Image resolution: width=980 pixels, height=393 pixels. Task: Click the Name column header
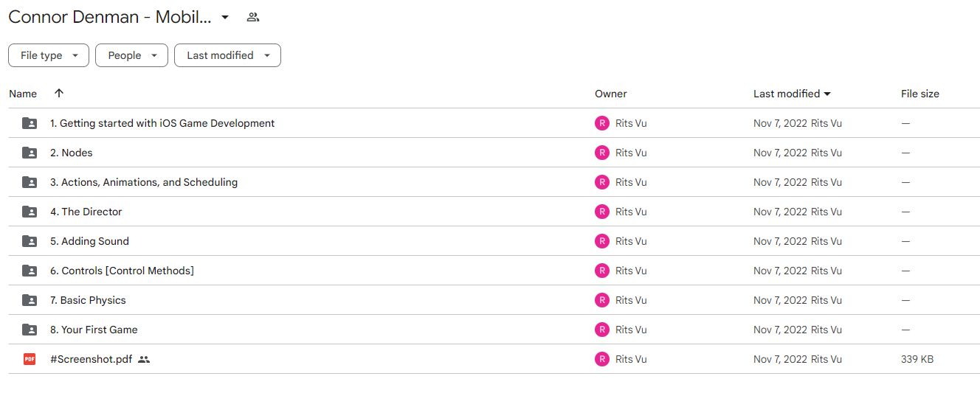point(23,94)
